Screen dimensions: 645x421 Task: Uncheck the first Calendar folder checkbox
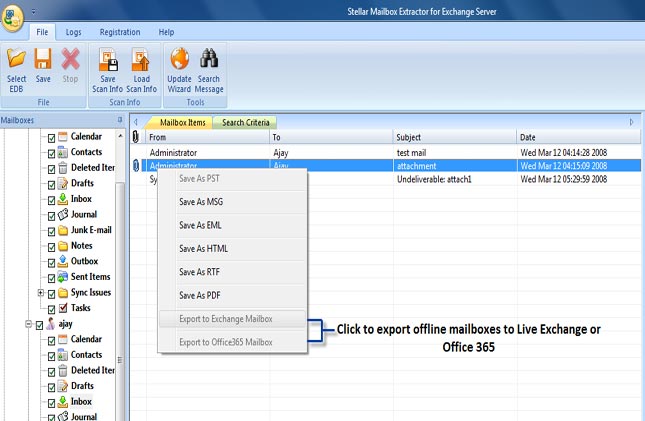coord(51,138)
